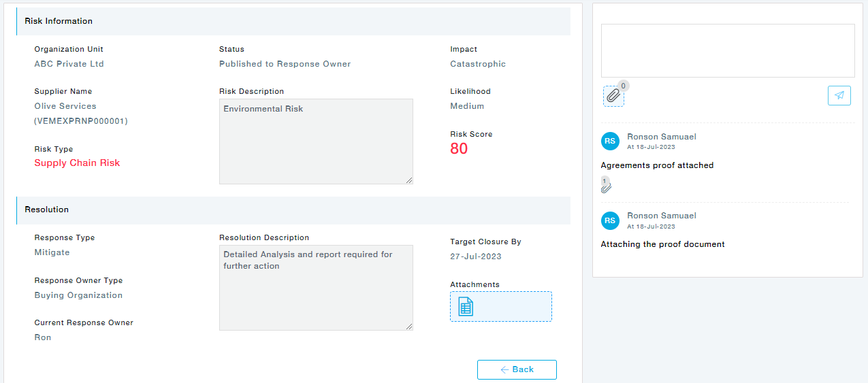
Task: Click the Target Closure date 27-Jul-2023
Action: pyautogui.click(x=475, y=256)
